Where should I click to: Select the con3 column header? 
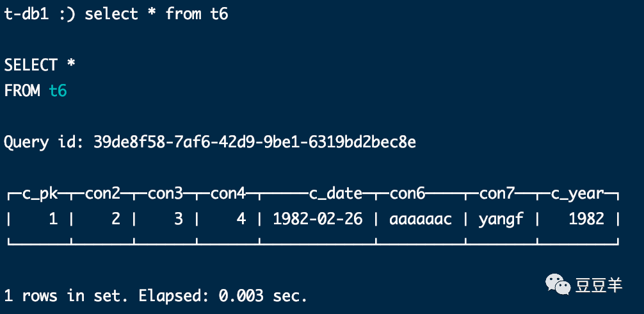pos(166,193)
